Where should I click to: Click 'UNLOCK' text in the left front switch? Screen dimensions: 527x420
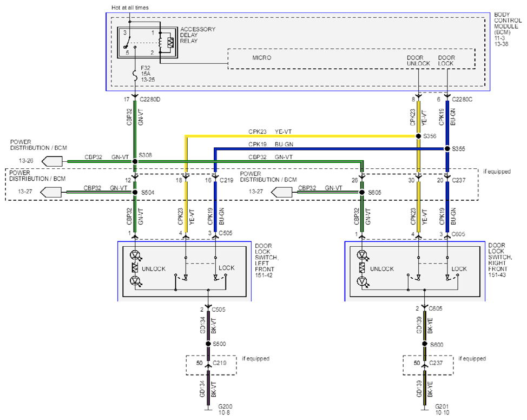point(154,269)
